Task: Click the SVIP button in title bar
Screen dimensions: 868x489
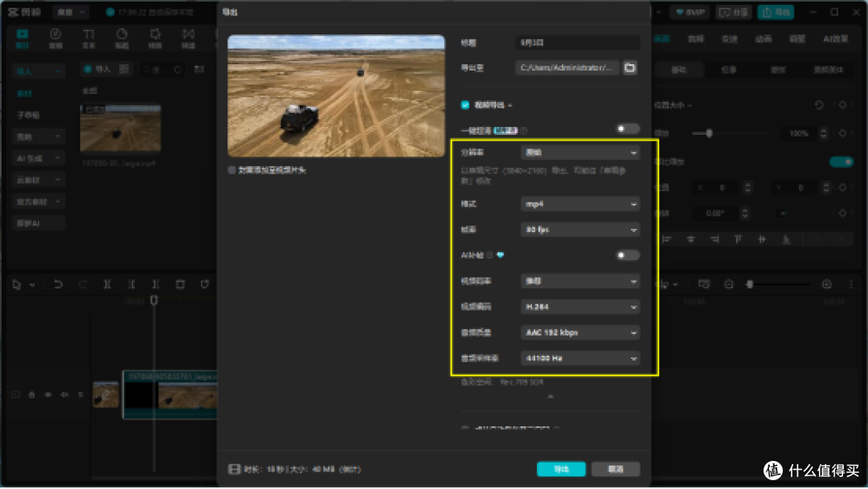Action: (690, 12)
